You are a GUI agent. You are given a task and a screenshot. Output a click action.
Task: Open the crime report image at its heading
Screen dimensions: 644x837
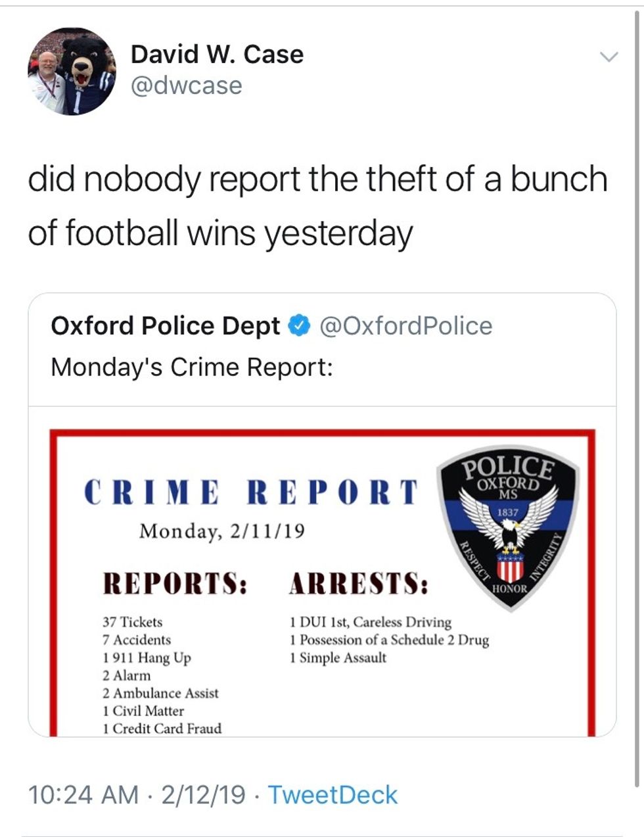(x=251, y=492)
